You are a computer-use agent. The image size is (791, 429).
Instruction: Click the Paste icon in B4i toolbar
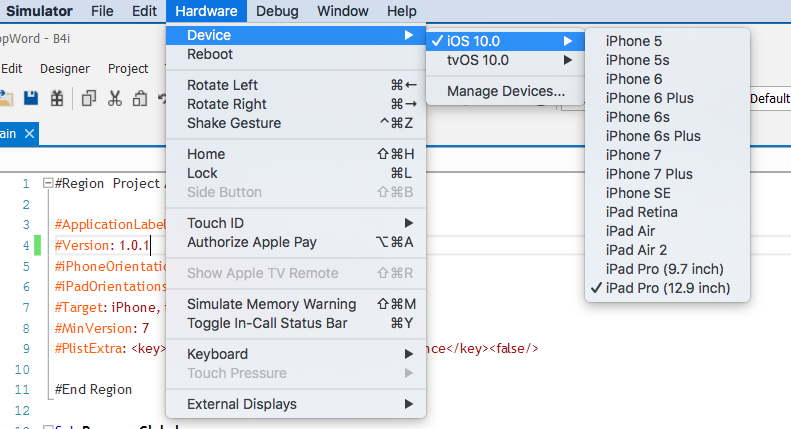click(x=140, y=98)
